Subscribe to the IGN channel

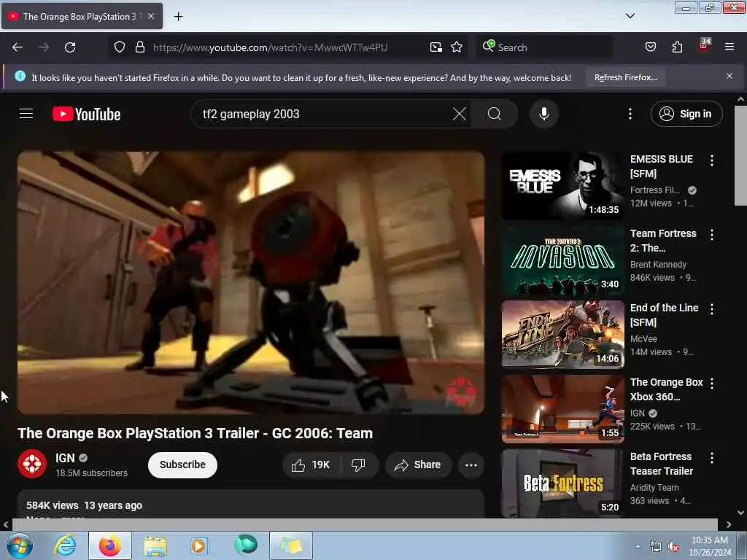[x=182, y=464]
